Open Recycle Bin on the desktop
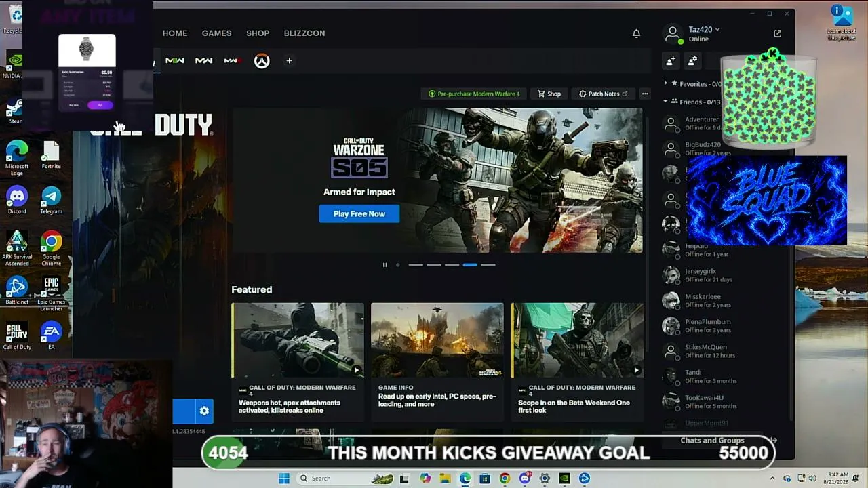 pos(14,19)
